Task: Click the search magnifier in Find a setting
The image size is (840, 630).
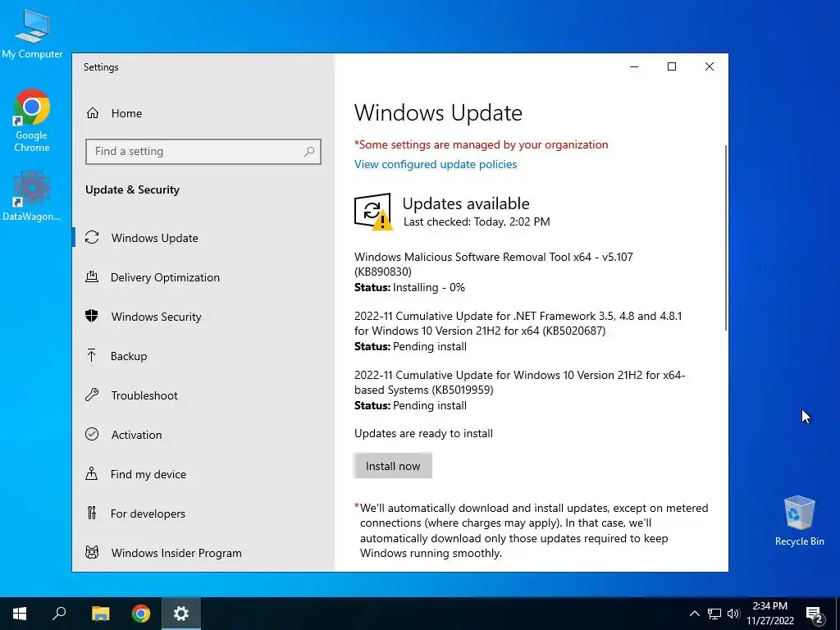Action: (x=309, y=152)
